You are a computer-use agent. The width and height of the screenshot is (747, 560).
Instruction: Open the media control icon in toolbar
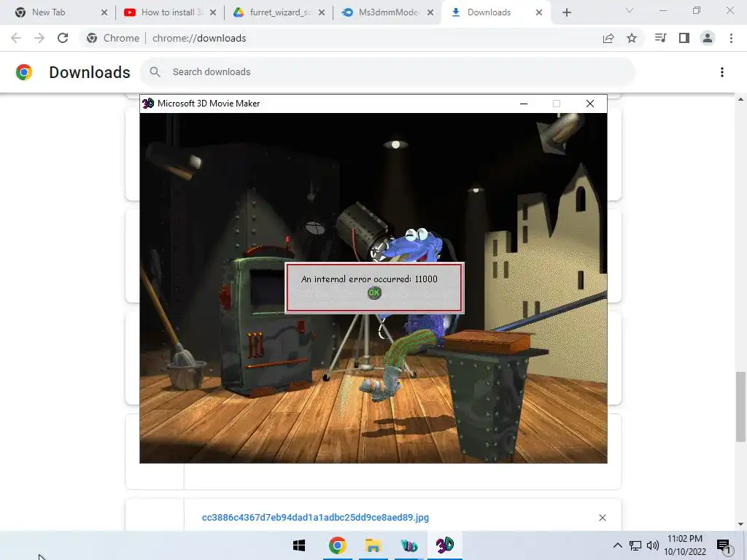(x=660, y=38)
